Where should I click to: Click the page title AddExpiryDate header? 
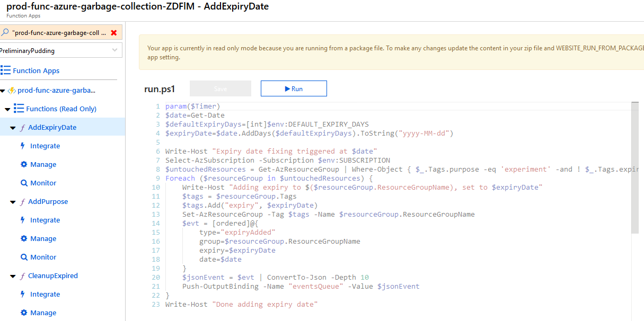click(137, 7)
